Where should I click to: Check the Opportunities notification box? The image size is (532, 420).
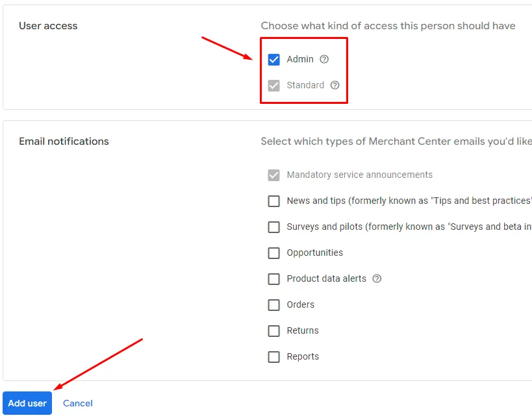274,253
